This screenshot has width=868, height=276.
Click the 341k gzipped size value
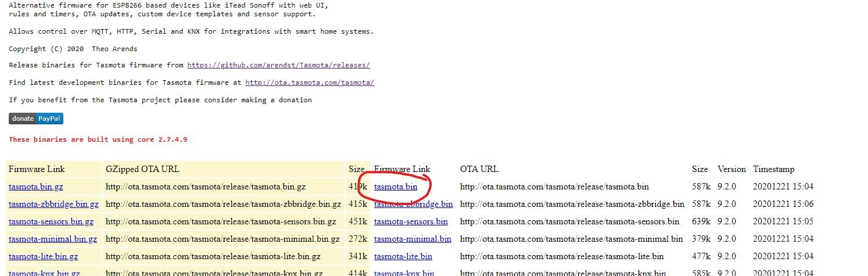tap(358, 256)
